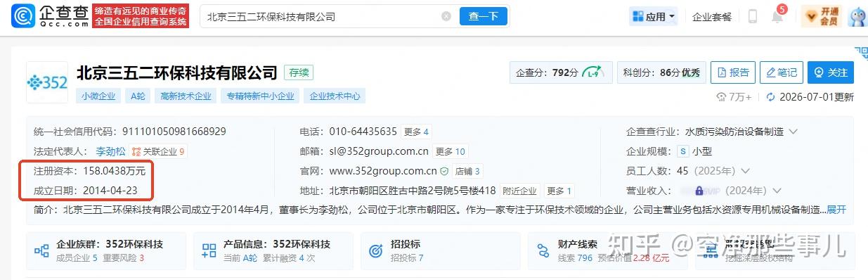The image size is (868, 280).
Task: Click the bird avatar icon
Action: [x=858, y=16]
